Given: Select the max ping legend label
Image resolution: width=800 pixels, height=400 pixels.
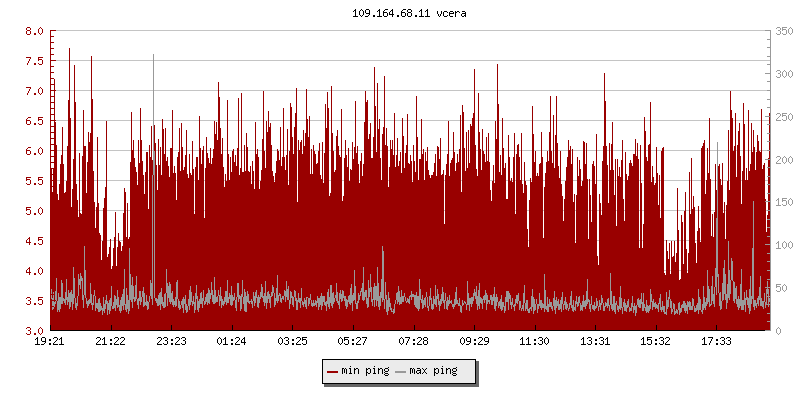Looking at the screenshot, I should pos(433,371).
